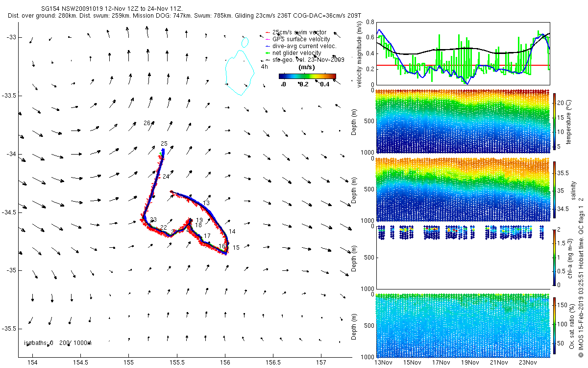Click the salinity colorbar
The height and width of the screenshot is (368, 588).
point(555,189)
